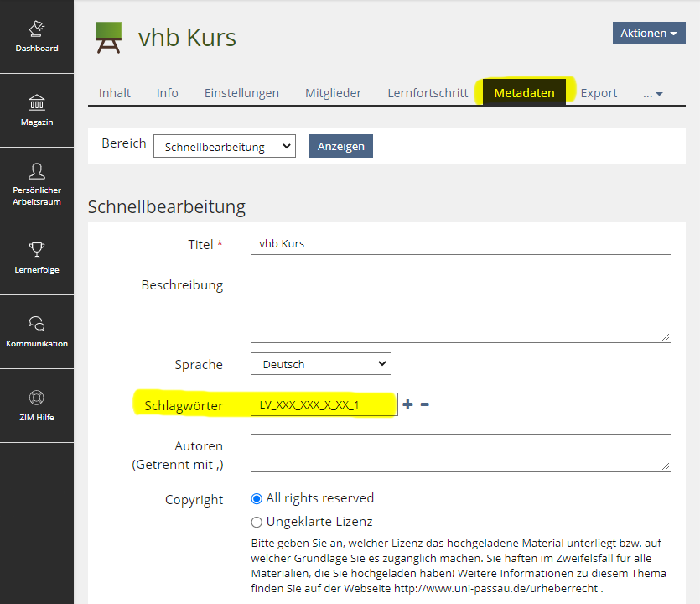Open Bereich Schnellbearbeitung dropdown
Image resolution: width=700 pixels, height=604 pixels.
point(224,146)
